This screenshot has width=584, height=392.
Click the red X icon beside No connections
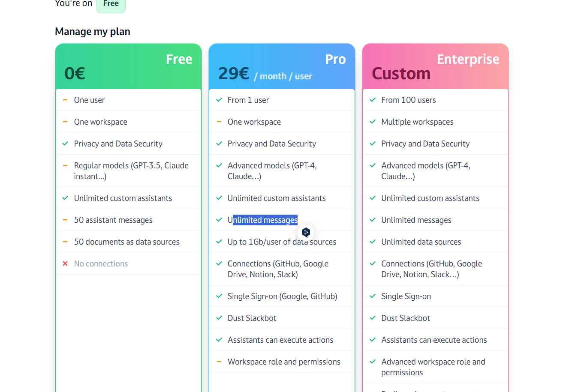(x=65, y=263)
